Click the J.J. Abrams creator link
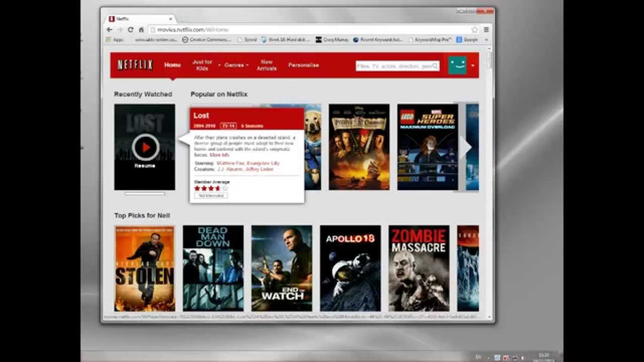Image resolution: width=644 pixels, height=362 pixels. (x=230, y=169)
